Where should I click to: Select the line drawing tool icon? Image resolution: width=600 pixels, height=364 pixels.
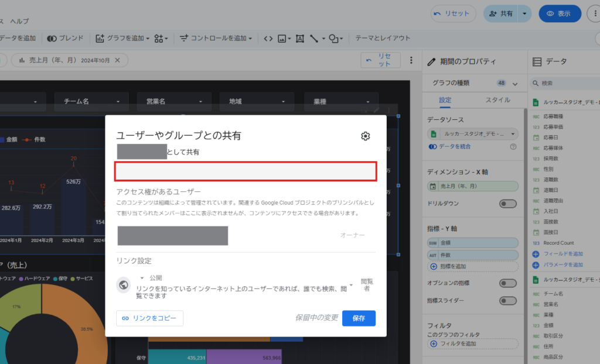click(316, 39)
